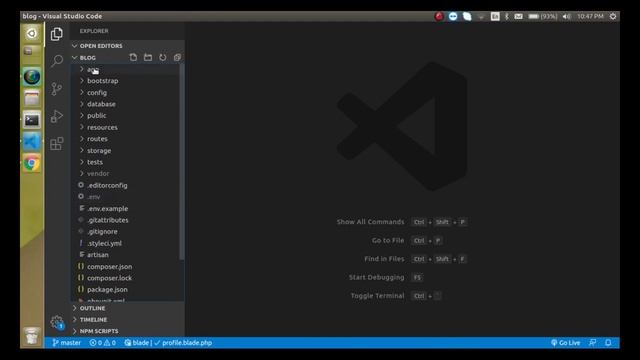Click the Go Live server button
Viewport: 640px width, 360px height.
[566, 343]
